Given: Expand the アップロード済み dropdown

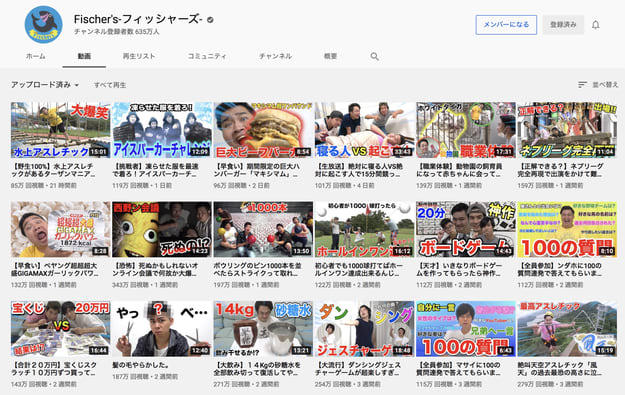Looking at the screenshot, I should click(45, 85).
